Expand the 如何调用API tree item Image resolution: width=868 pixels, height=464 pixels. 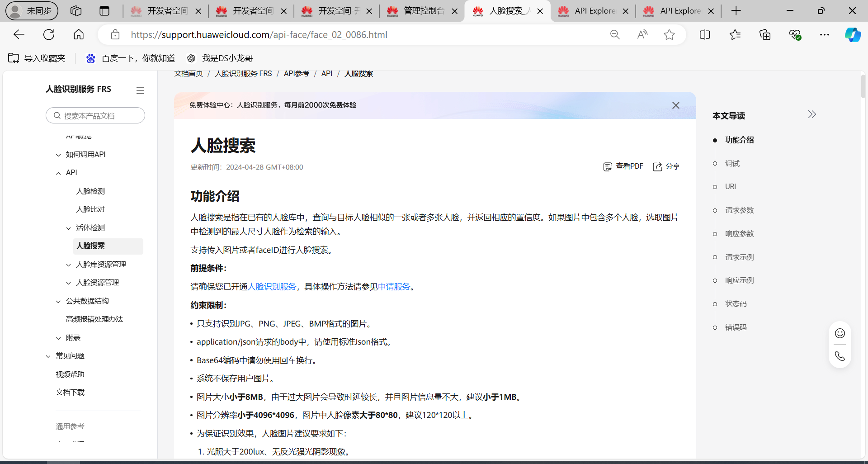click(x=58, y=155)
